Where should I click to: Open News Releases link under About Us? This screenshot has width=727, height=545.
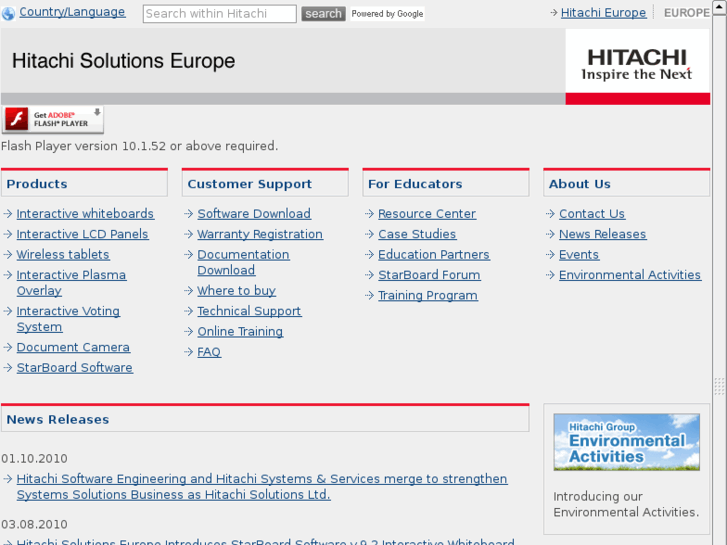(603, 234)
